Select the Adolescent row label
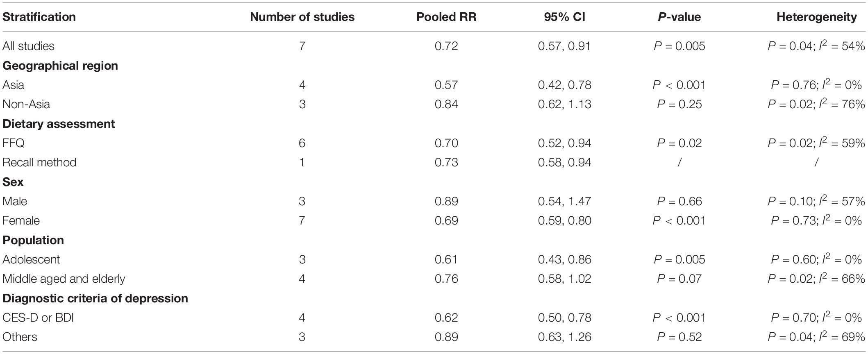The height and width of the screenshot is (354, 868). pyautogui.click(x=31, y=259)
